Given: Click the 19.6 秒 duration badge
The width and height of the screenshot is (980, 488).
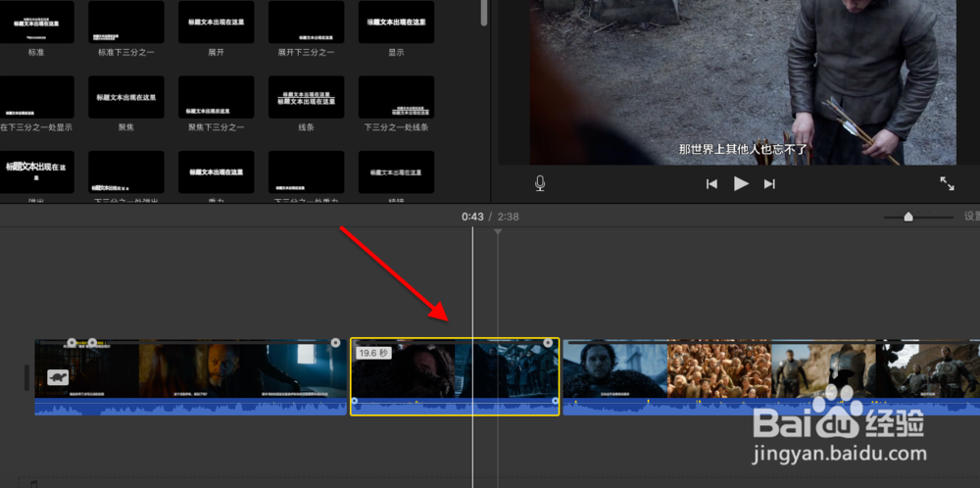Looking at the screenshot, I should point(373,353).
